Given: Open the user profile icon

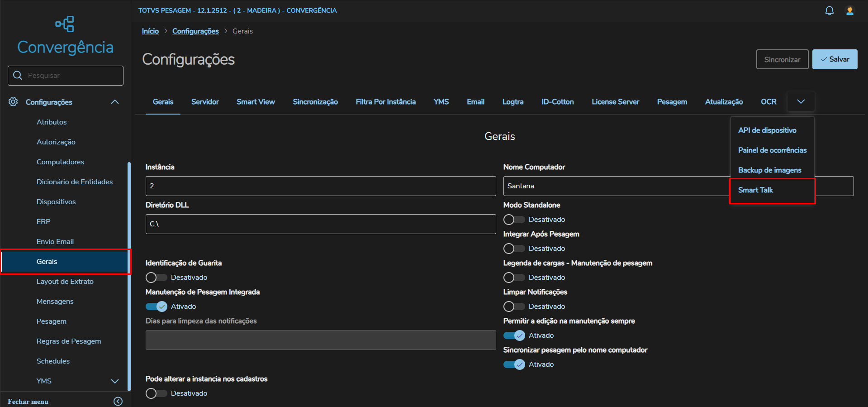Looking at the screenshot, I should pyautogui.click(x=849, y=11).
